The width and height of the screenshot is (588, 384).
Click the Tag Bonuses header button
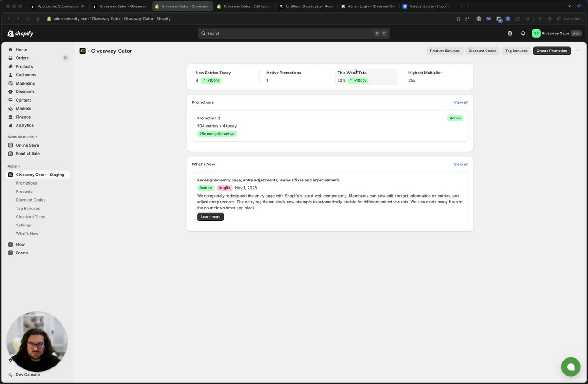516,51
